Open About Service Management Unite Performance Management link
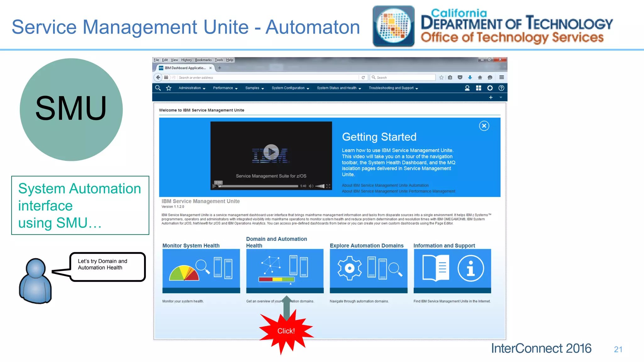644x362 pixels. (398, 191)
